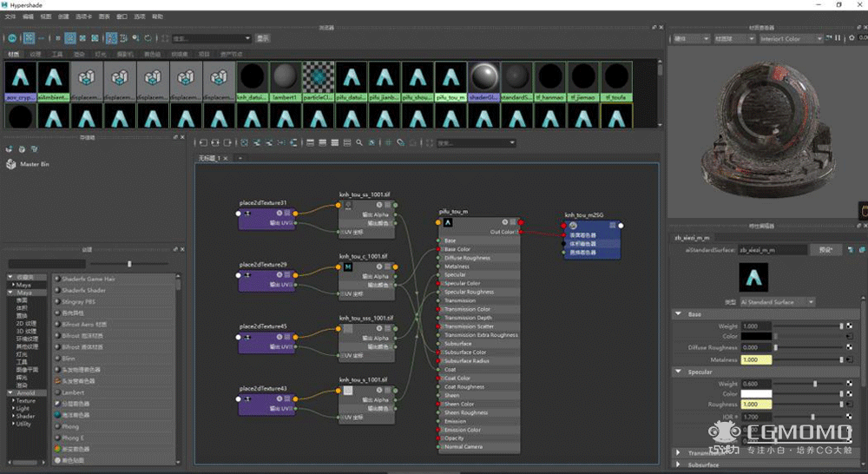Expand the Shader subcategory under Arnold
The width and height of the screenshot is (868, 474).
pos(14,416)
